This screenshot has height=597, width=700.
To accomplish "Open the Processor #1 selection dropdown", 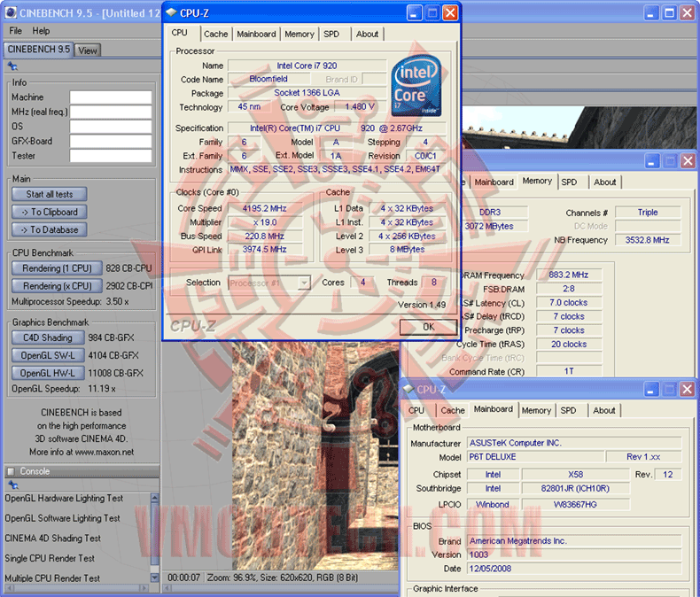I will pyautogui.click(x=305, y=283).
